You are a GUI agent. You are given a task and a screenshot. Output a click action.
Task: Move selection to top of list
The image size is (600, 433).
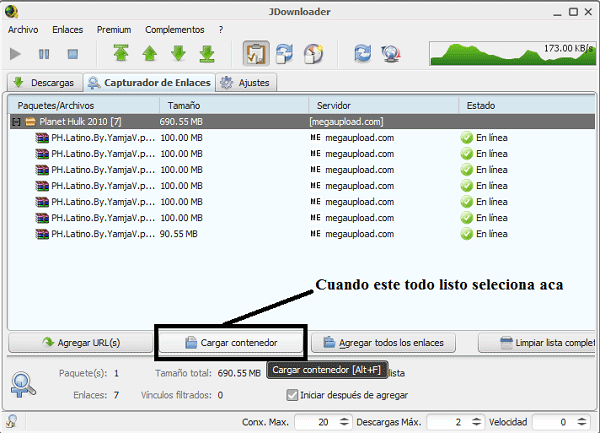pyautogui.click(x=121, y=53)
